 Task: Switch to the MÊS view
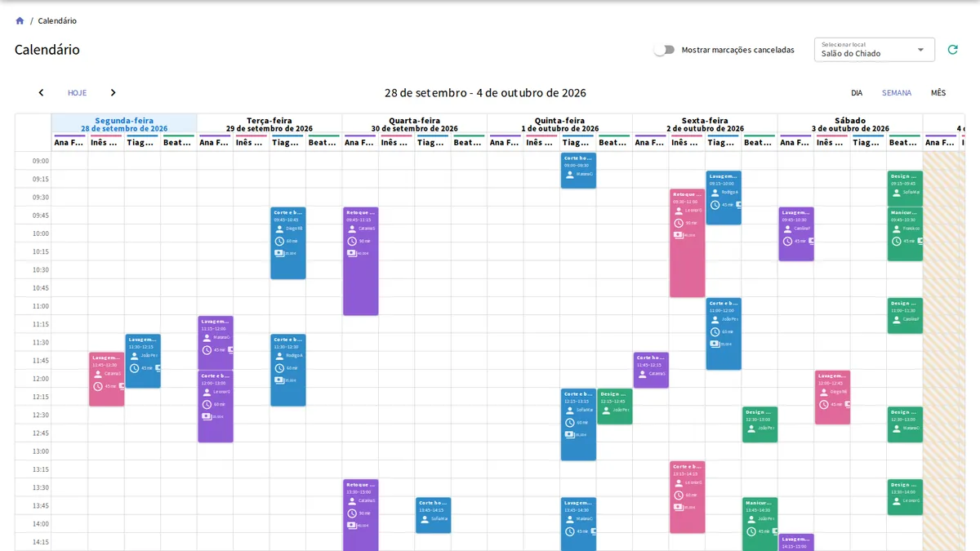(938, 93)
